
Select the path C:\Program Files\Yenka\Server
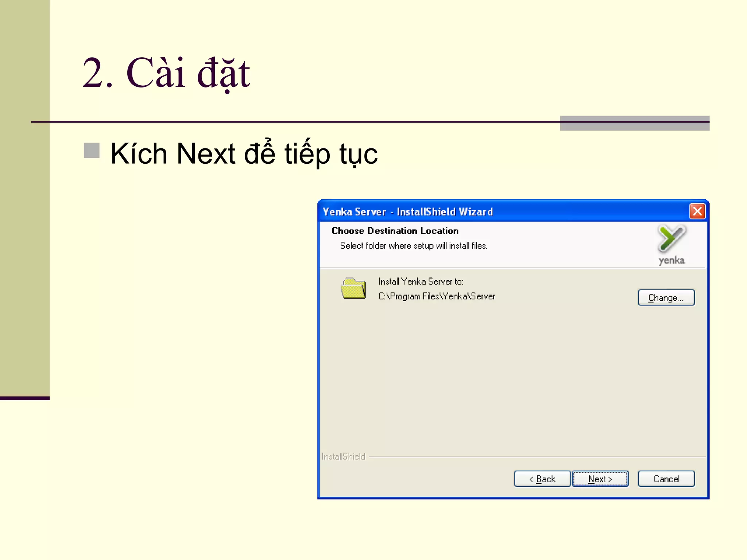tap(436, 296)
